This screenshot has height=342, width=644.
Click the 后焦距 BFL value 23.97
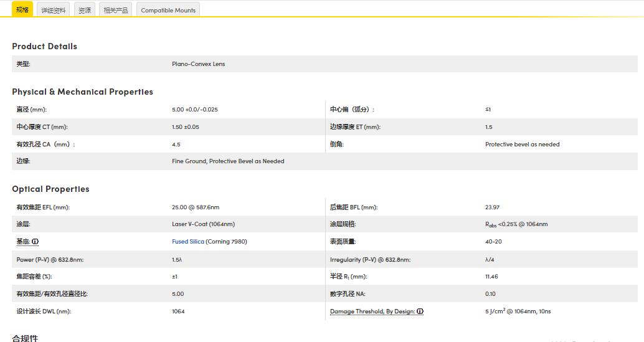[492, 207]
